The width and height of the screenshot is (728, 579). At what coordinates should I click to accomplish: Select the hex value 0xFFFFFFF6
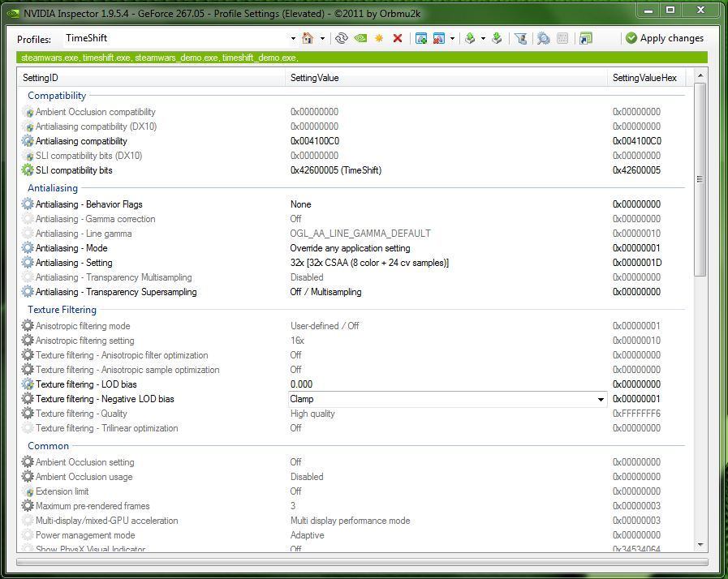click(636, 414)
